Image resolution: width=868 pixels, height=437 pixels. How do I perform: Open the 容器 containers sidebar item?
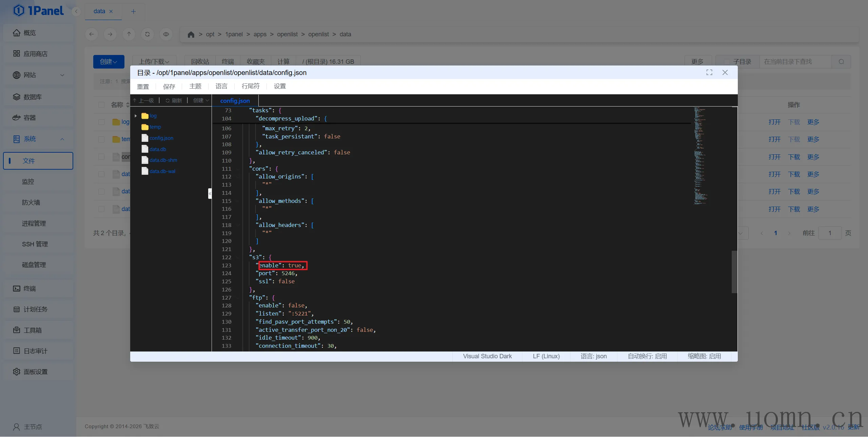coord(30,118)
